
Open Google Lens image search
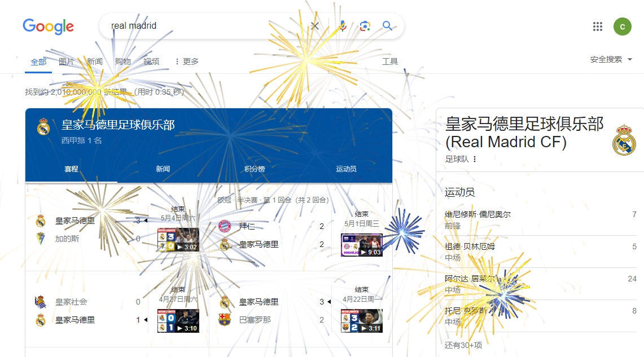365,26
